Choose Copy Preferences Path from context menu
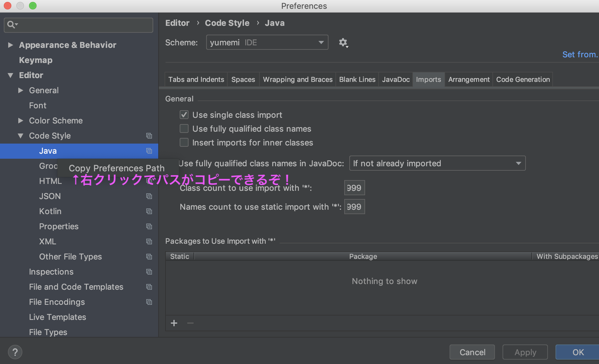This screenshot has height=364, width=599. [117, 168]
